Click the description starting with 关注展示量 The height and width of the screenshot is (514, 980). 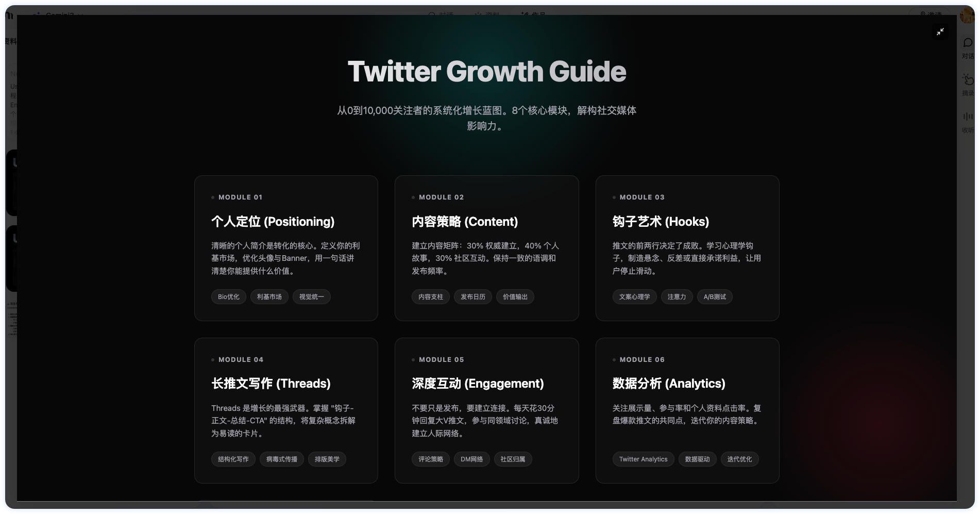(x=687, y=414)
